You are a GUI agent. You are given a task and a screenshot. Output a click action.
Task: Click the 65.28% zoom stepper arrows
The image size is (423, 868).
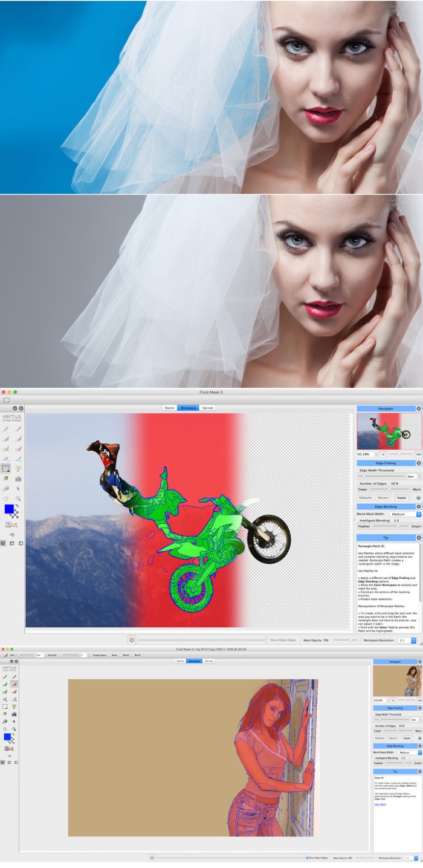376,454
